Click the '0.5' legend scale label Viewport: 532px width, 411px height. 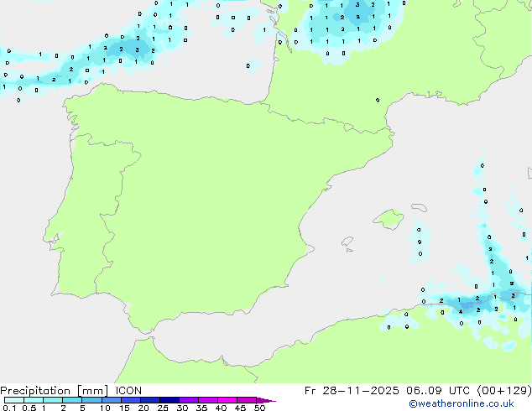click(29, 408)
